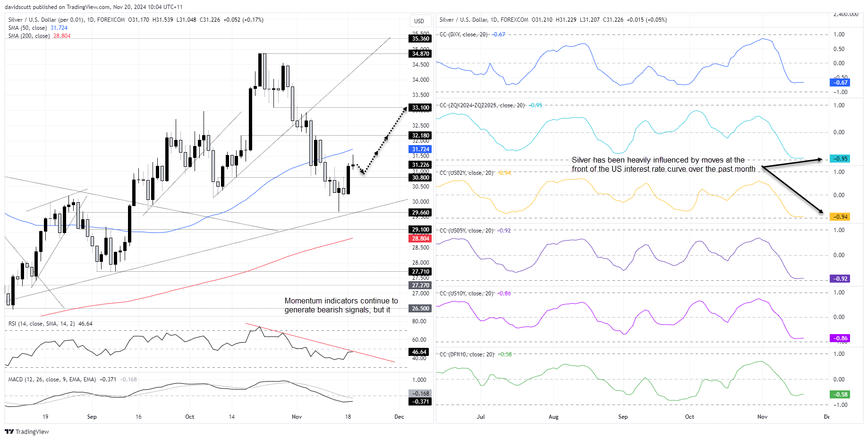Click the Silver / U.S. Dollar legend in right chart
868x440 pixels.
click(553, 20)
